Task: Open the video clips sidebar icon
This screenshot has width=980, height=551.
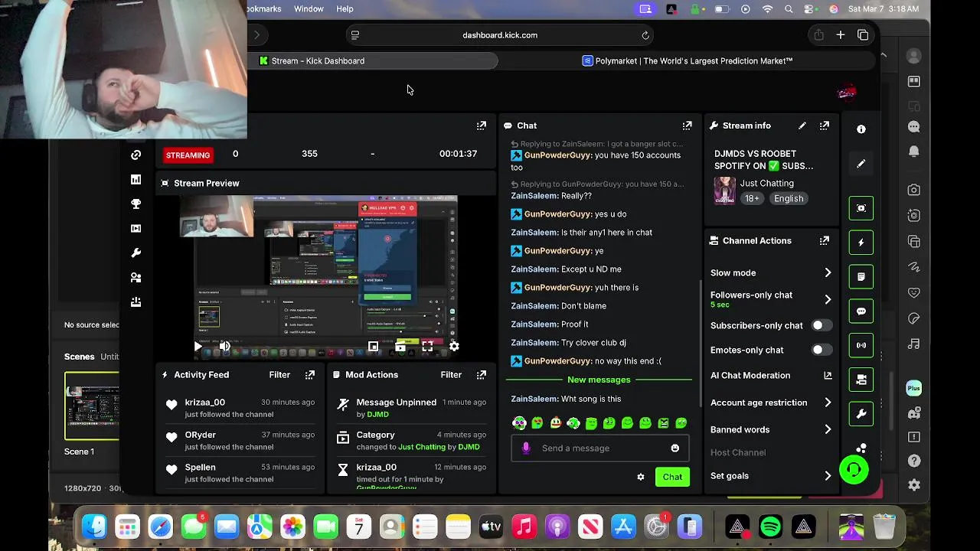Action: pyautogui.click(x=136, y=228)
